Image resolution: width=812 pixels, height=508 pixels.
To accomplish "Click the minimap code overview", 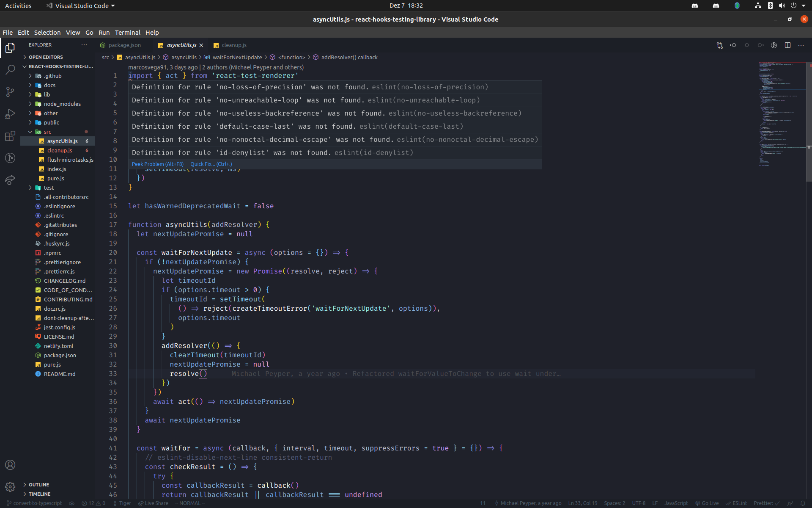I will tap(781, 114).
